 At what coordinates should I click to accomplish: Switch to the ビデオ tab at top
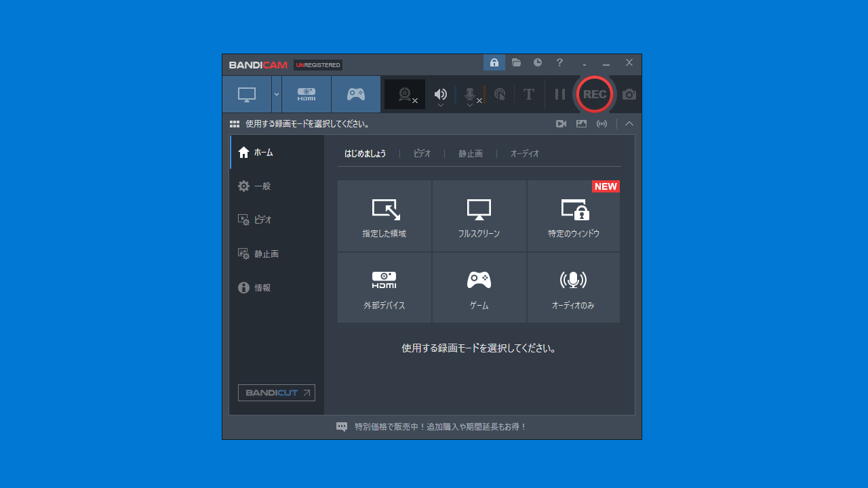[422, 154]
